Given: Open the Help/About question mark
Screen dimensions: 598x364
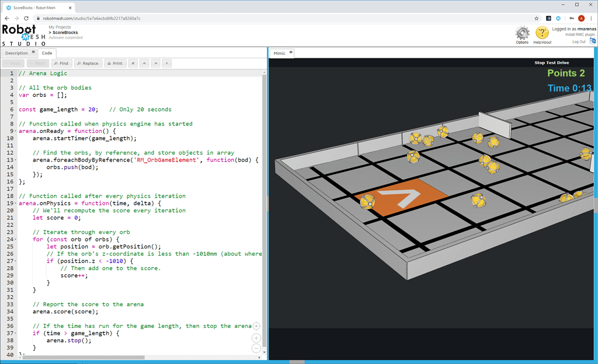Looking at the screenshot, I should [x=542, y=33].
